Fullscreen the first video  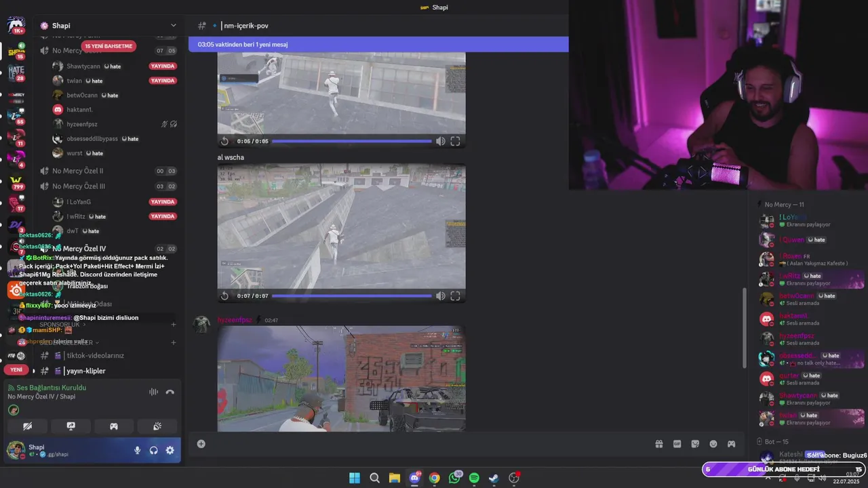pos(455,141)
